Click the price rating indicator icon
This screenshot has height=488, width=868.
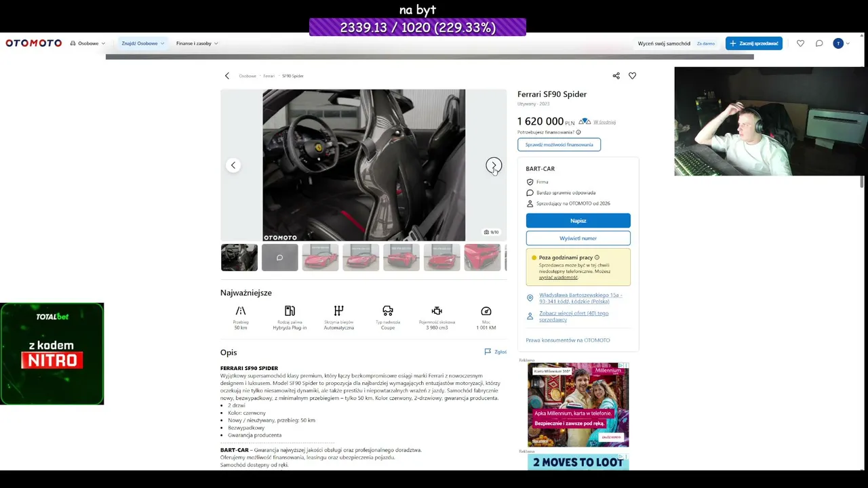pyautogui.click(x=585, y=122)
